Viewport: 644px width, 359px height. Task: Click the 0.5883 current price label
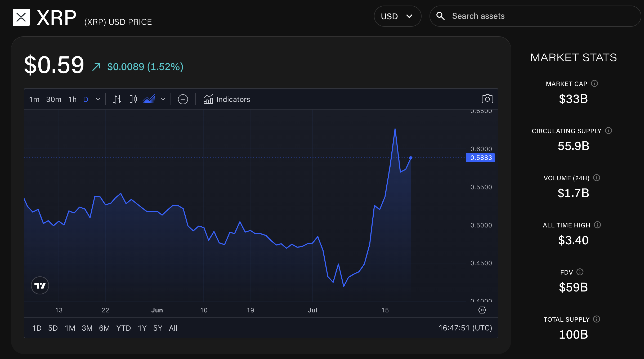[481, 158]
